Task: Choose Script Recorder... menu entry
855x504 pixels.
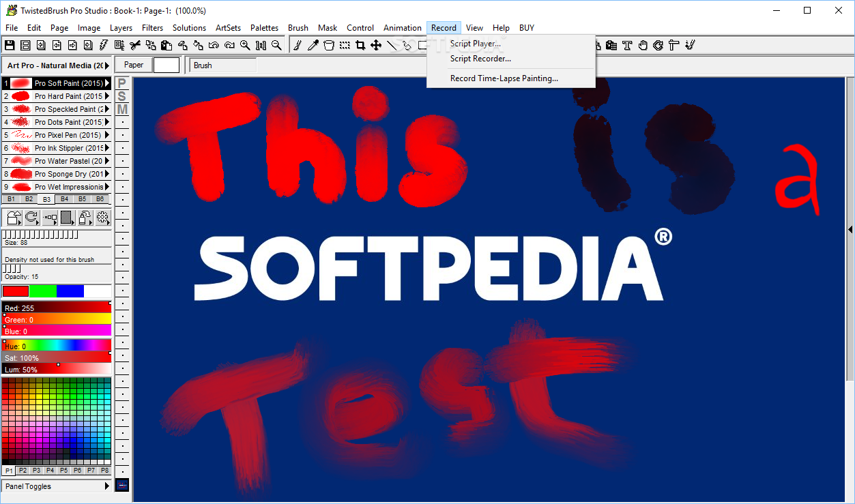Action: pos(480,59)
